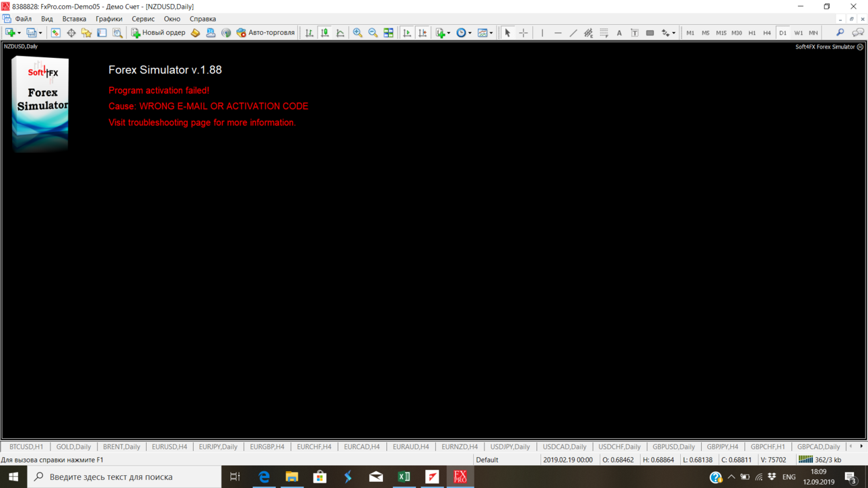Switch timeframe to H4
The width and height of the screenshot is (868, 488).
(767, 33)
